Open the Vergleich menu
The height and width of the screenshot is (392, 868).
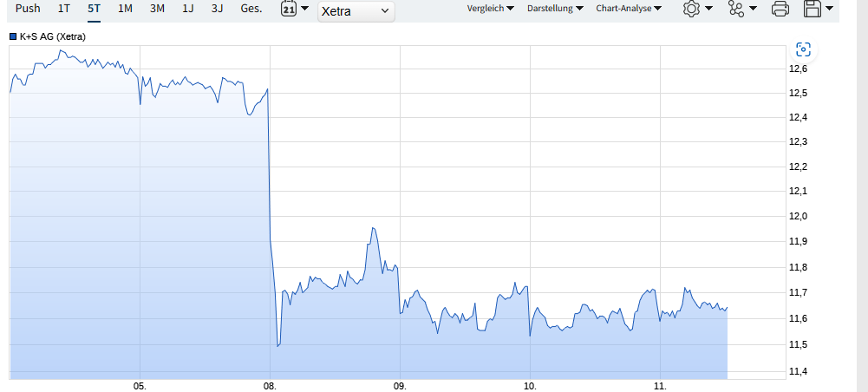491,9
